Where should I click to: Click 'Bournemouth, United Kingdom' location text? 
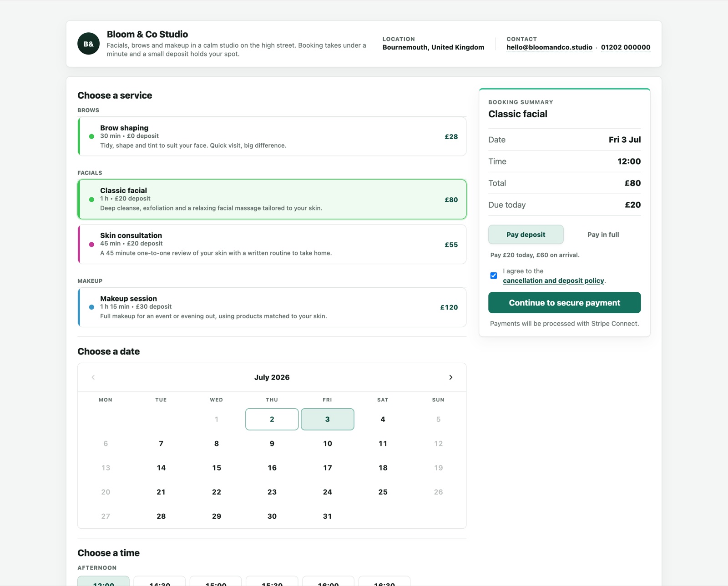coord(433,47)
